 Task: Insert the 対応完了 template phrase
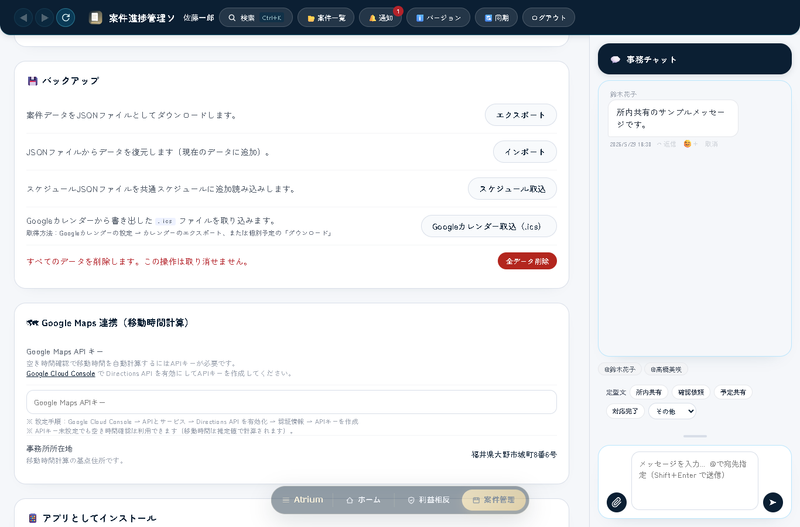click(x=625, y=411)
